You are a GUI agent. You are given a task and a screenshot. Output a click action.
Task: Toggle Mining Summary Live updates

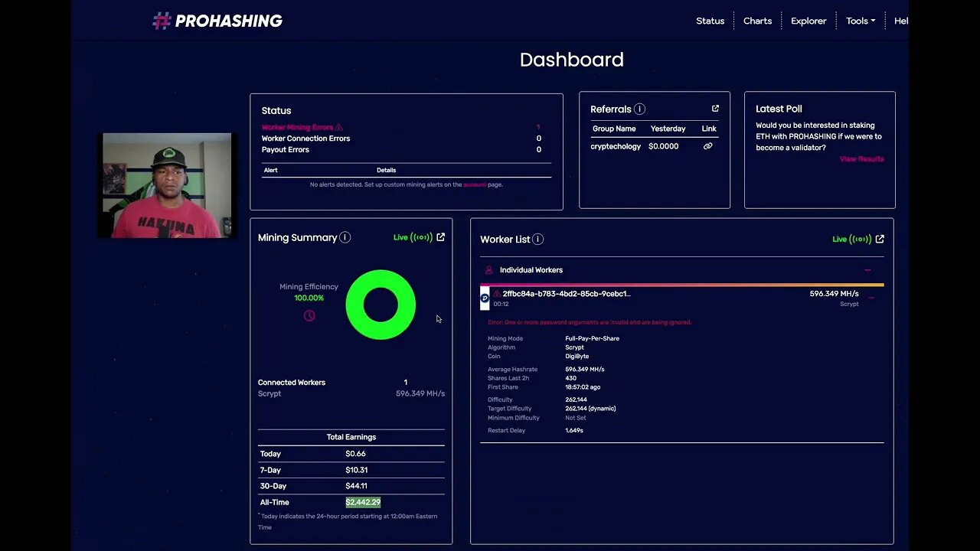coord(413,237)
